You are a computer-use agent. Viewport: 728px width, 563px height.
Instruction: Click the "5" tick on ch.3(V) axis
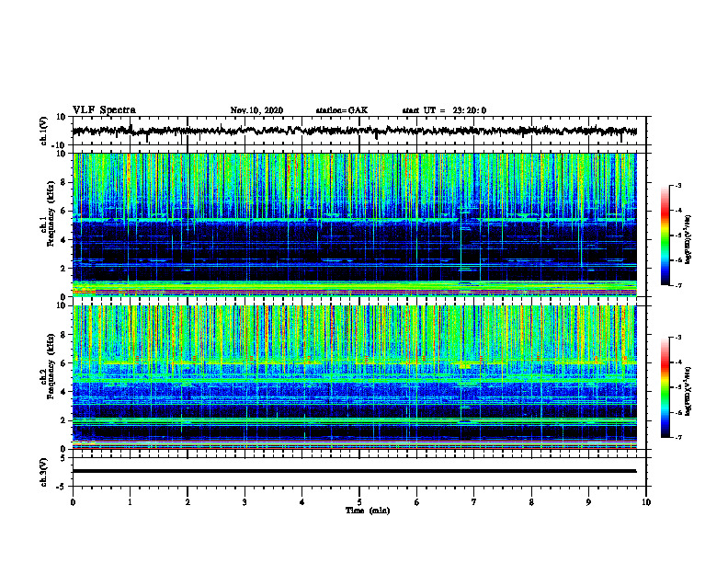click(x=63, y=458)
